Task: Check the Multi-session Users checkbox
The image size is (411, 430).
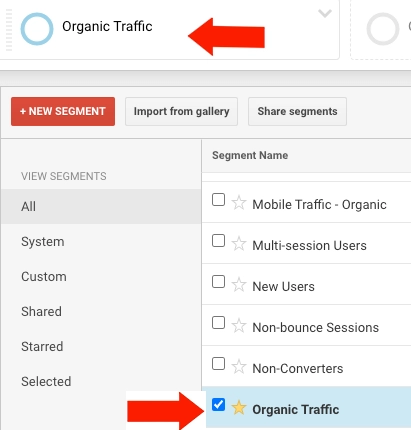Action: click(218, 241)
